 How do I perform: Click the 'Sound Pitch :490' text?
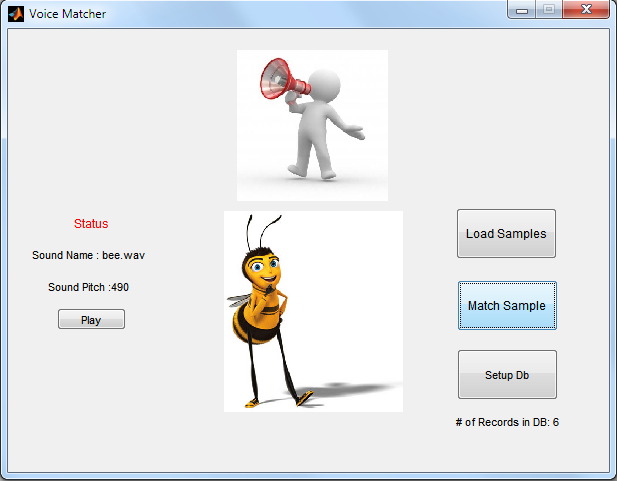tap(89, 287)
